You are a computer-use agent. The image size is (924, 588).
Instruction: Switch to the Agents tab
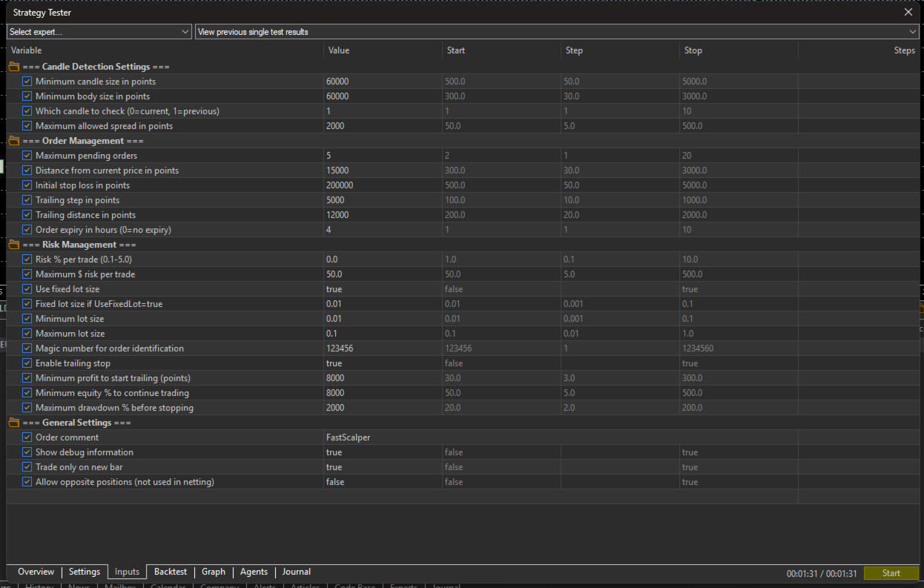[254, 572]
